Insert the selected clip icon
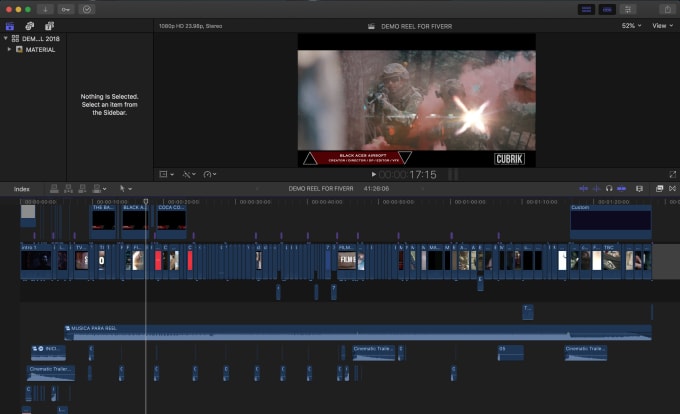Screen dimensions: 680x414 pos(68,189)
